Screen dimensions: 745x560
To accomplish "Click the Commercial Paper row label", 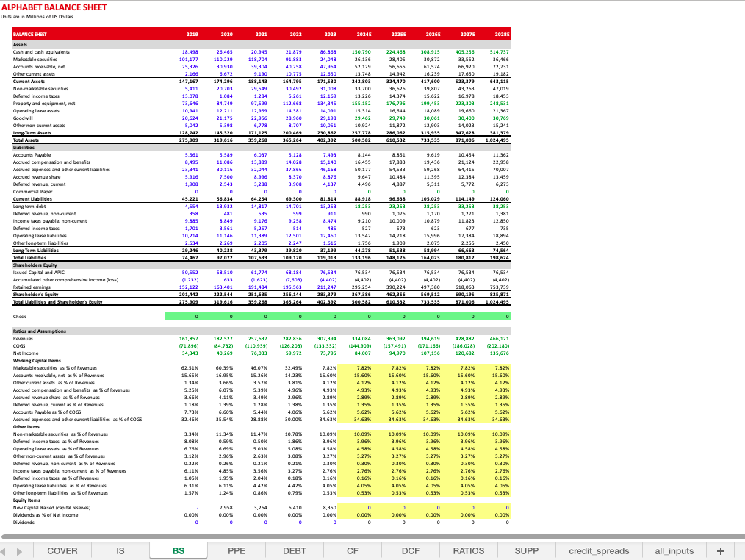I will point(33,192).
